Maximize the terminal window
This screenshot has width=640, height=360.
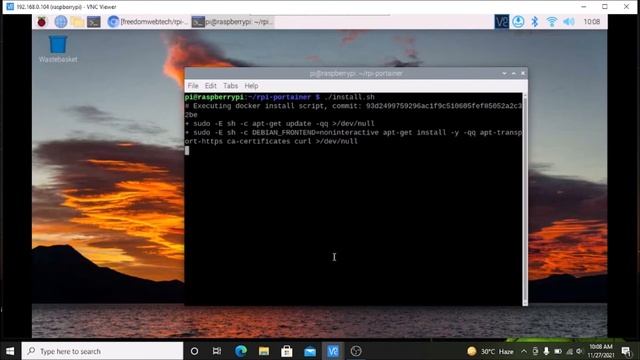[513, 73]
